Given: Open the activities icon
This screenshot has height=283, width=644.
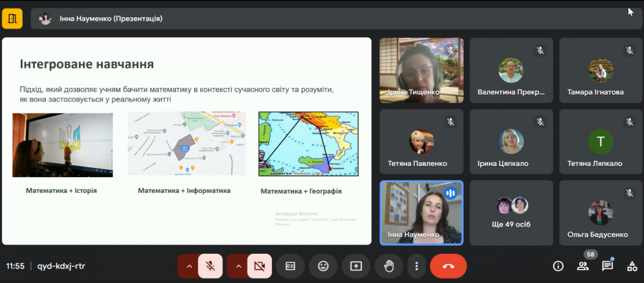Looking at the screenshot, I should 632,266.
